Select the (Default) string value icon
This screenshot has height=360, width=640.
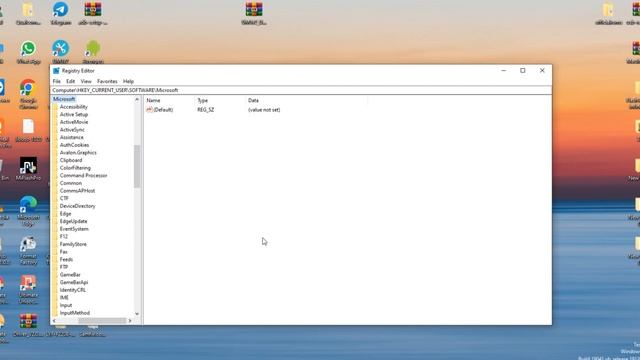click(x=149, y=110)
